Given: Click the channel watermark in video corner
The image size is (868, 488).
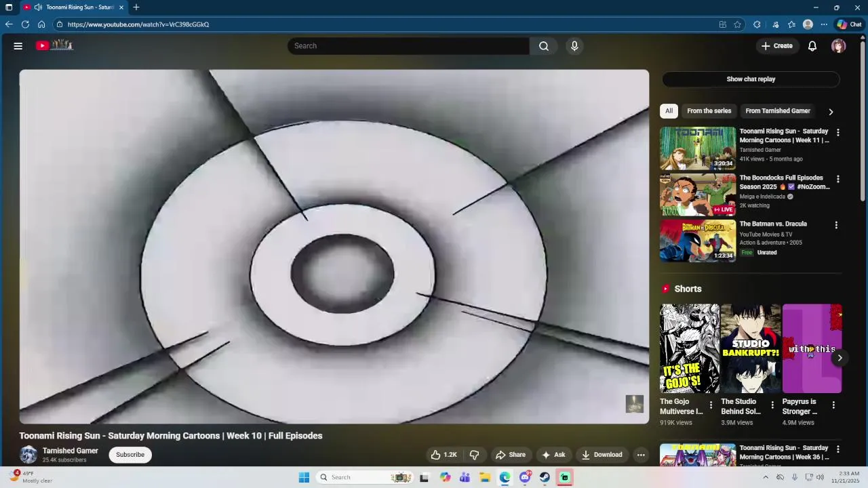Looking at the screenshot, I should point(635,404).
